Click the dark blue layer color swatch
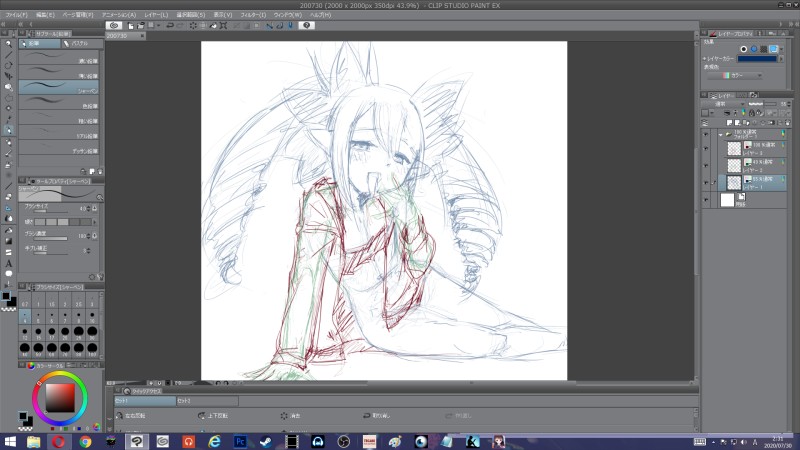The height and width of the screenshot is (450, 800). [x=757, y=59]
